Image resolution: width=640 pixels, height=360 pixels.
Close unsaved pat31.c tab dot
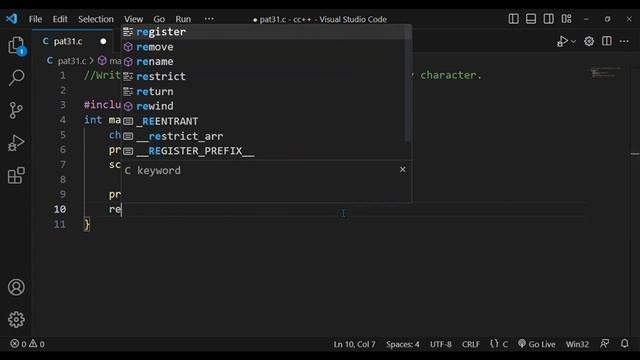click(103, 41)
